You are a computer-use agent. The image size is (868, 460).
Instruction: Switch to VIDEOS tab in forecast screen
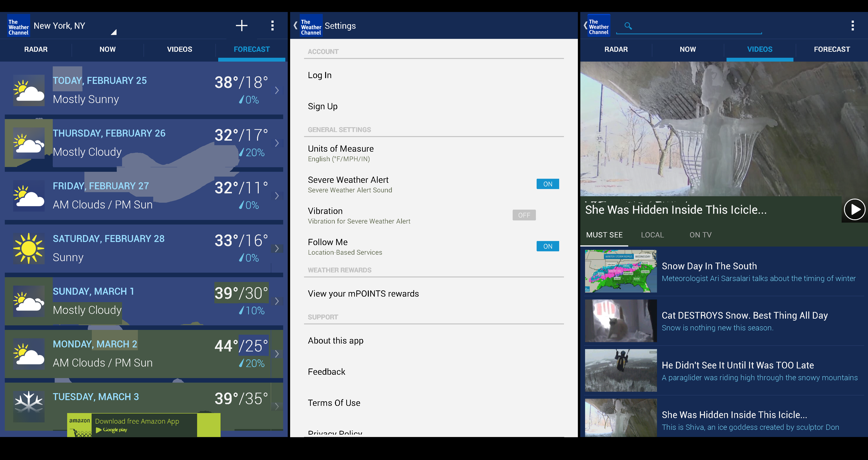click(180, 50)
